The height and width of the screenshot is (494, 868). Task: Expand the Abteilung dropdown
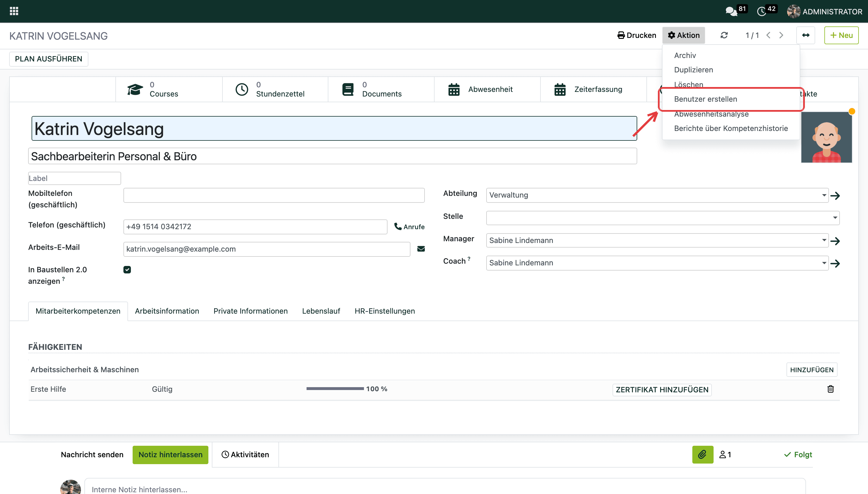[x=824, y=195]
